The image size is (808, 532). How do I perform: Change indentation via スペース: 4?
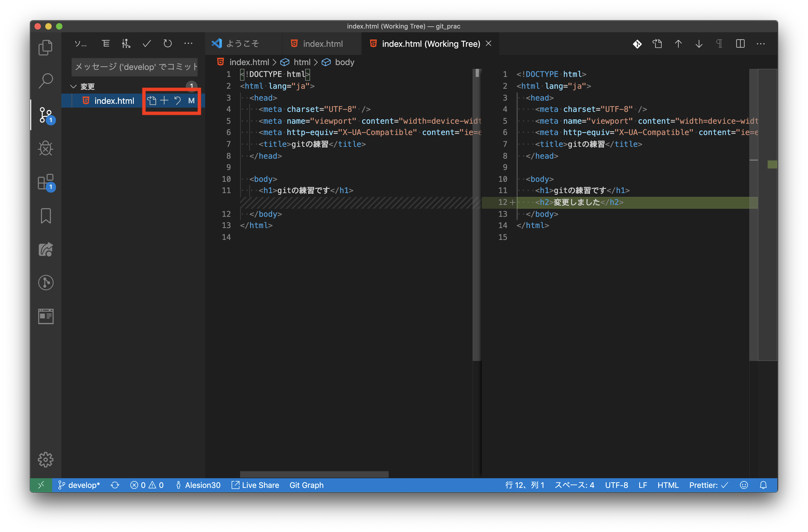click(x=574, y=485)
